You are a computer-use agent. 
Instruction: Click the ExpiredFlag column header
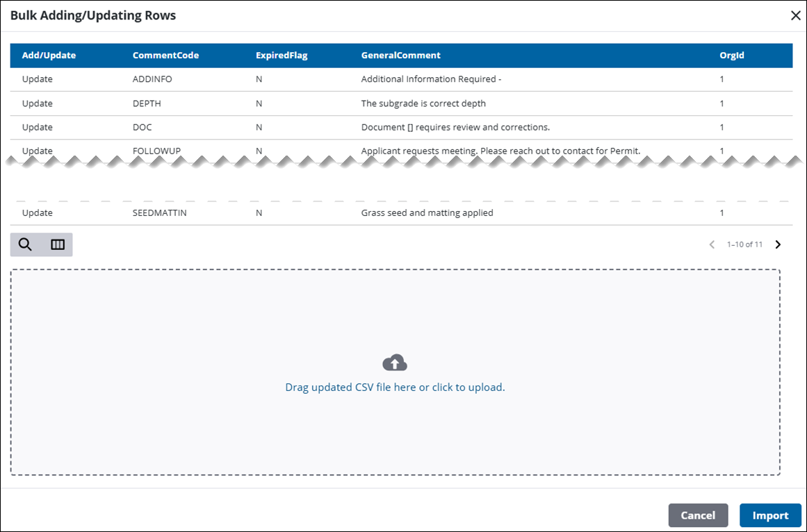(x=282, y=56)
